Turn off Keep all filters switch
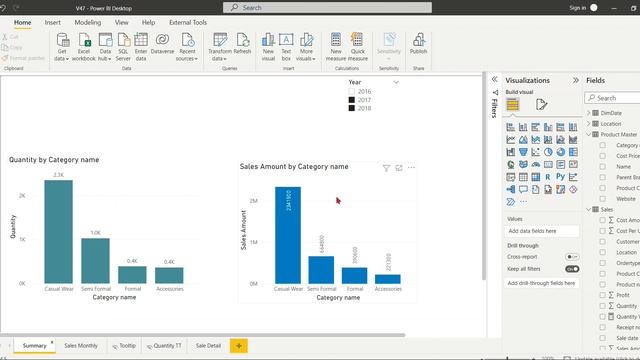 pos(572,269)
